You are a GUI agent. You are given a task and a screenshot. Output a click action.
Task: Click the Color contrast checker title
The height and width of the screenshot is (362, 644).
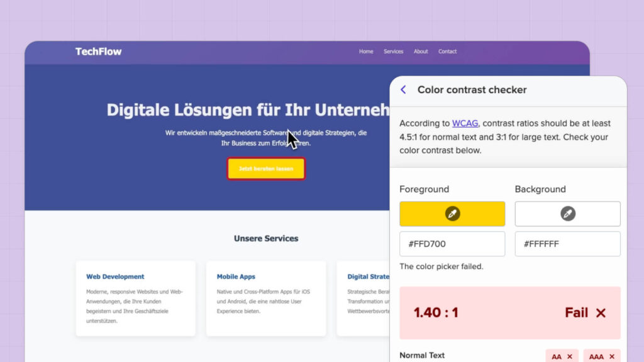472,90
